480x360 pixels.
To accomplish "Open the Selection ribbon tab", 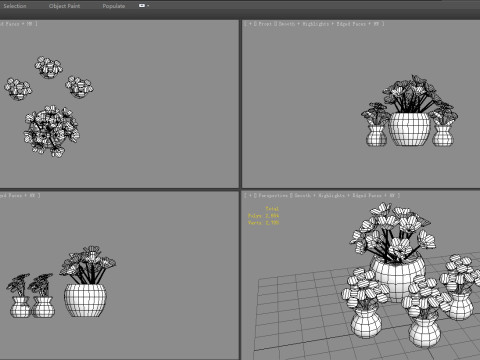I will (15, 6).
